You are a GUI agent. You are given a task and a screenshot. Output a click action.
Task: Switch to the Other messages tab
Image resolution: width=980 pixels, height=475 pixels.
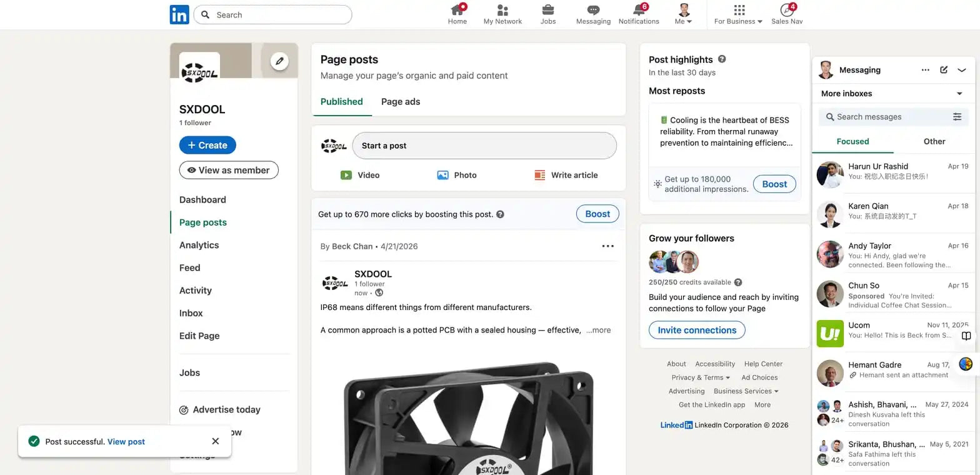point(934,141)
